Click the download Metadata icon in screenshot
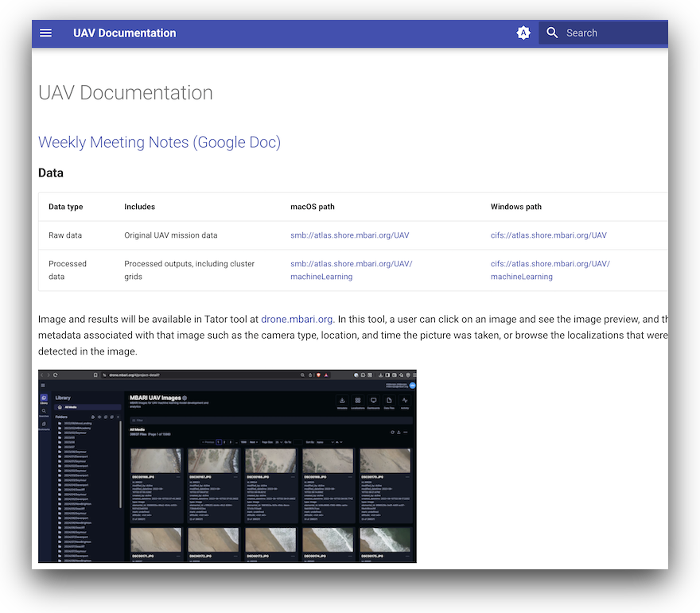Image resolution: width=700 pixels, height=613 pixels. (x=342, y=401)
